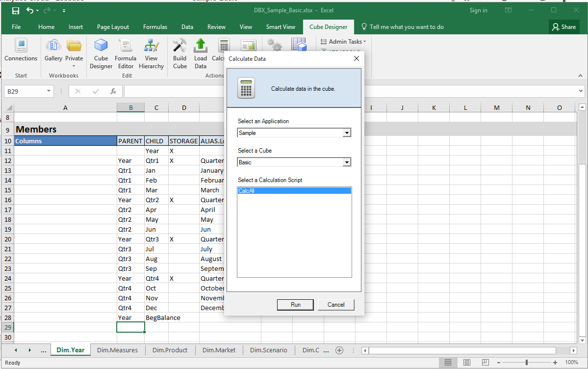Select row 15 header
The width and height of the screenshot is (588, 369).
[x=8, y=190]
